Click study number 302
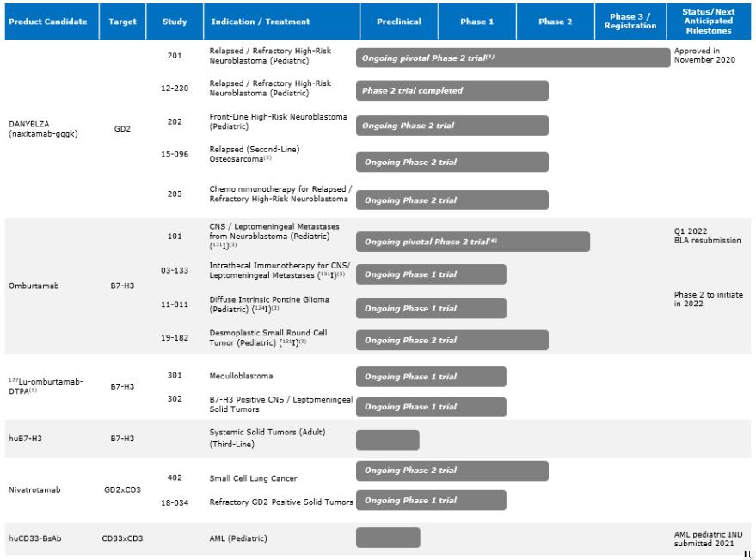 [175, 398]
